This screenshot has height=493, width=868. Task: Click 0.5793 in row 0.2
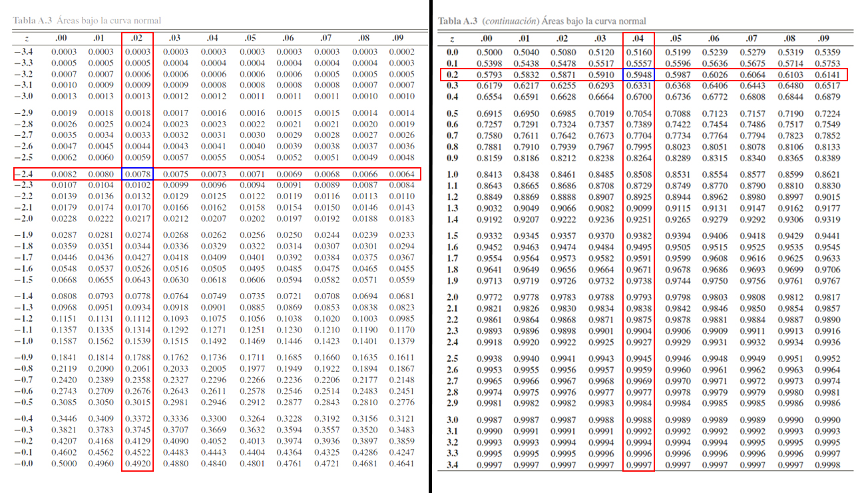click(x=489, y=75)
